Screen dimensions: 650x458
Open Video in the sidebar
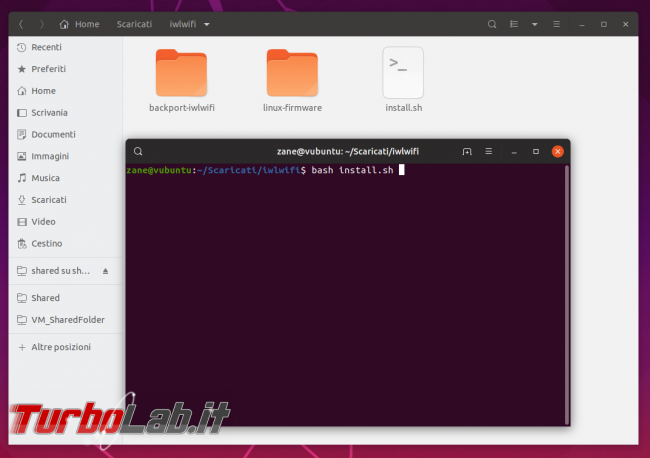(x=65, y=222)
